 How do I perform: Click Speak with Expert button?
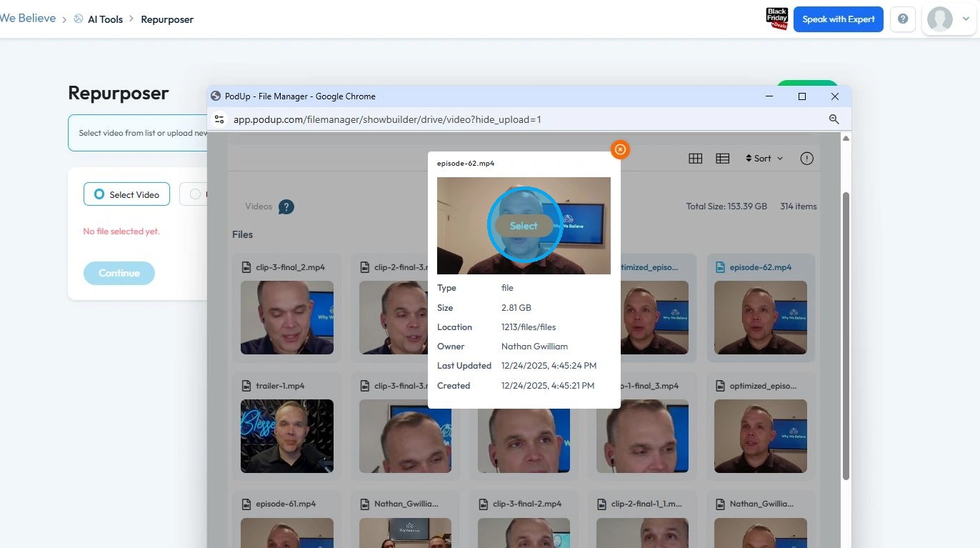839,19
